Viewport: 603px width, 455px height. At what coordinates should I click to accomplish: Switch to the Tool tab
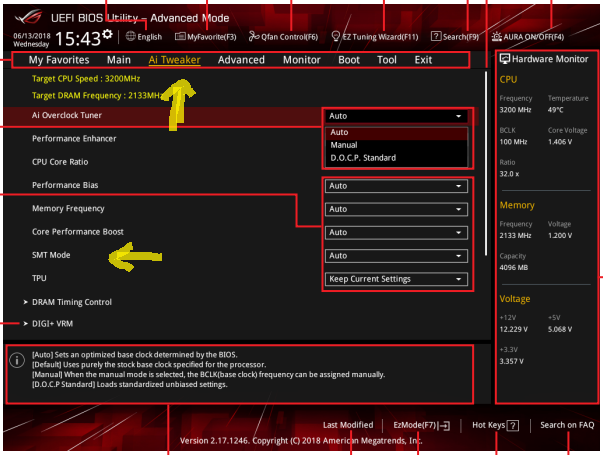tap(387, 60)
